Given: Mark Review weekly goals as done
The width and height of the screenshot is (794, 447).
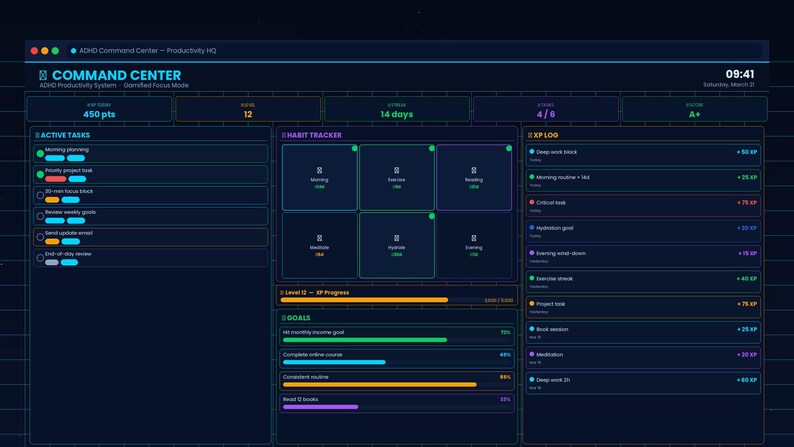Looking at the screenshot, I should point(40,216).
